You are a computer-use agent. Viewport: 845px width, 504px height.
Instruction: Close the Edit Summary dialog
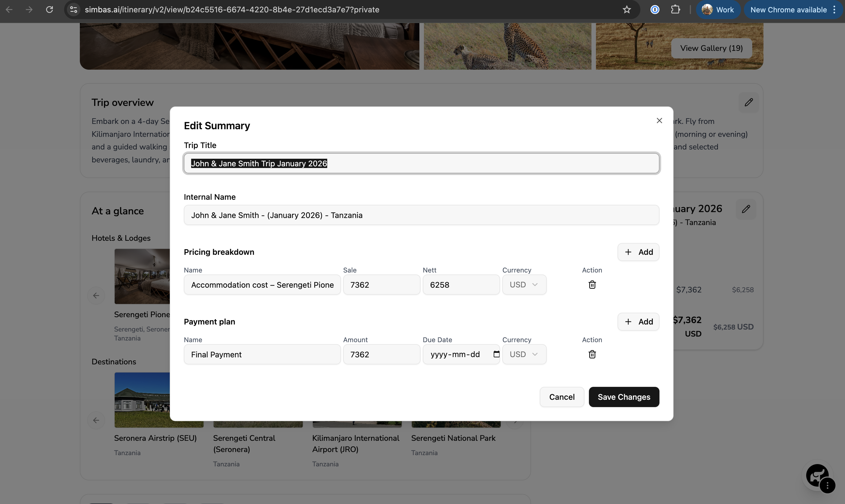(x=659, y=121)
